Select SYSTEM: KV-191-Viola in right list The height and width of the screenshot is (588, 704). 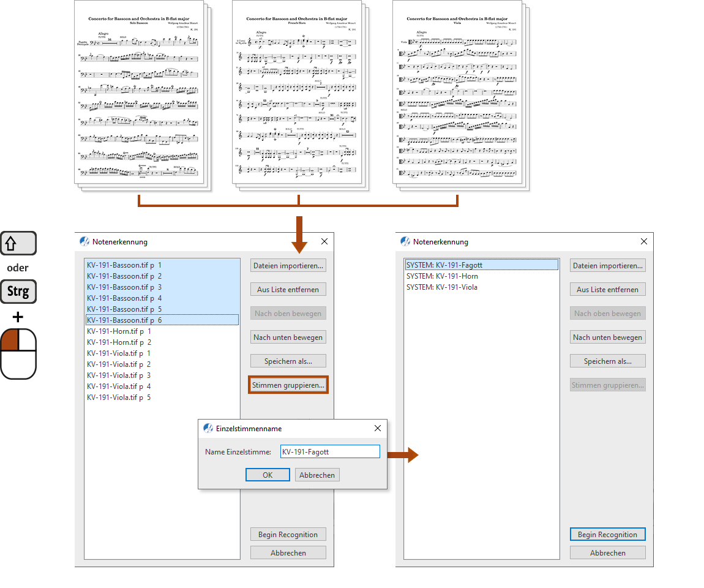tap(442, 287)
